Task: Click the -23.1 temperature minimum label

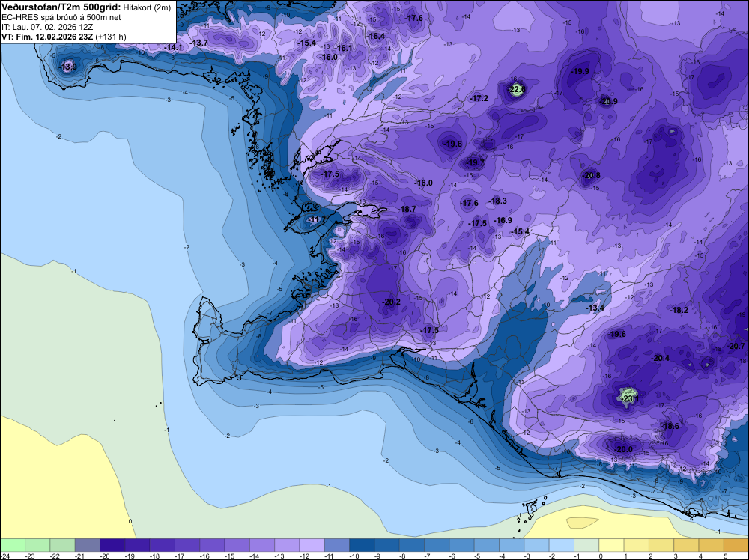Action: (x=630, y=398)
